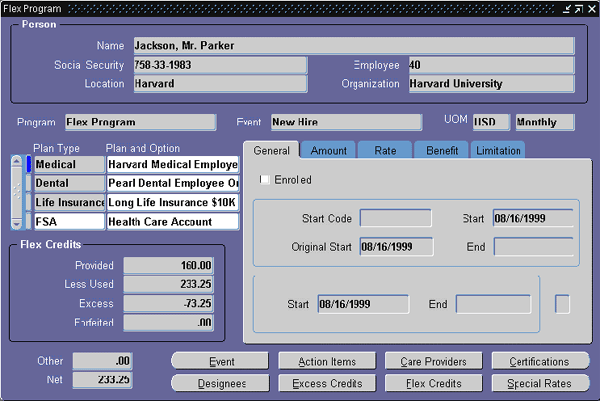Click Health Care Account option
Screen dimensions: 600x401
[x=173, y=221]
